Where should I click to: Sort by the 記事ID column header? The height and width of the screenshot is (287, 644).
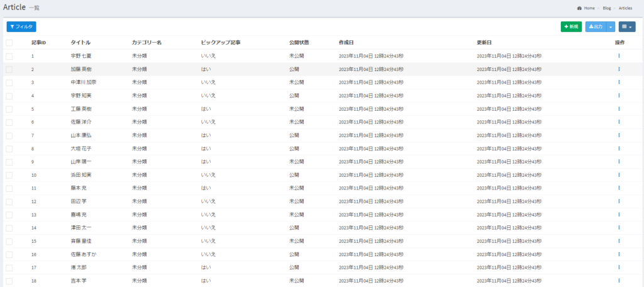click(39, 43)
